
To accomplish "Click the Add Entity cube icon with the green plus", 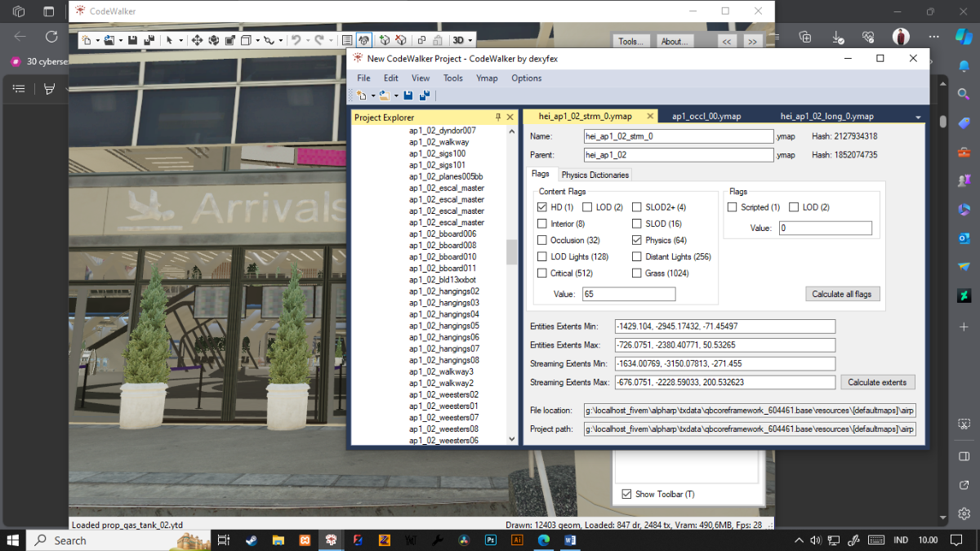I will click(385, 40).
